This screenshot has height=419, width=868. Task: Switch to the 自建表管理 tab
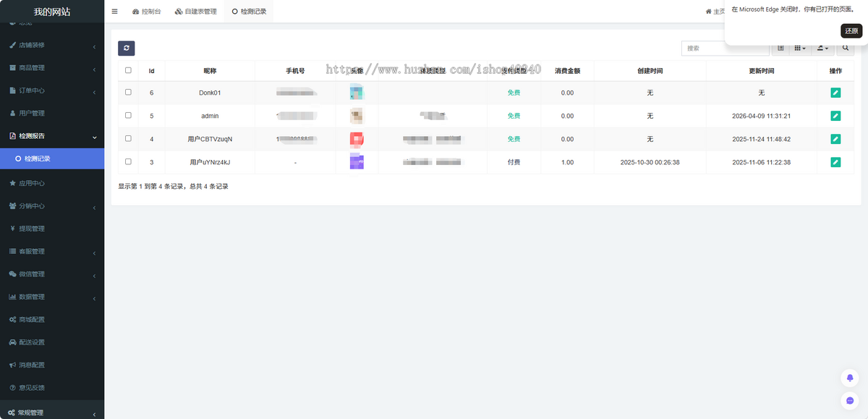coord(195,12)
